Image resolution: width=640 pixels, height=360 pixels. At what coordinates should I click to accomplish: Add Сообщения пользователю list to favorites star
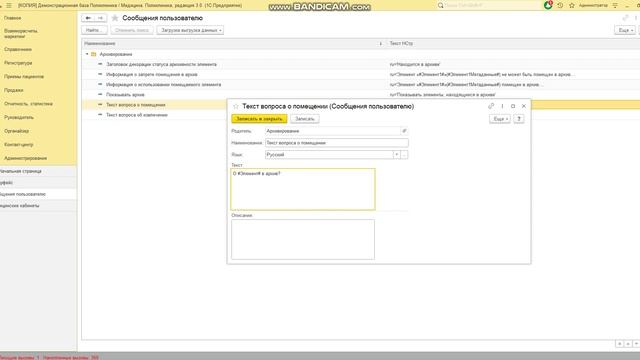click(x=115, y=18)
